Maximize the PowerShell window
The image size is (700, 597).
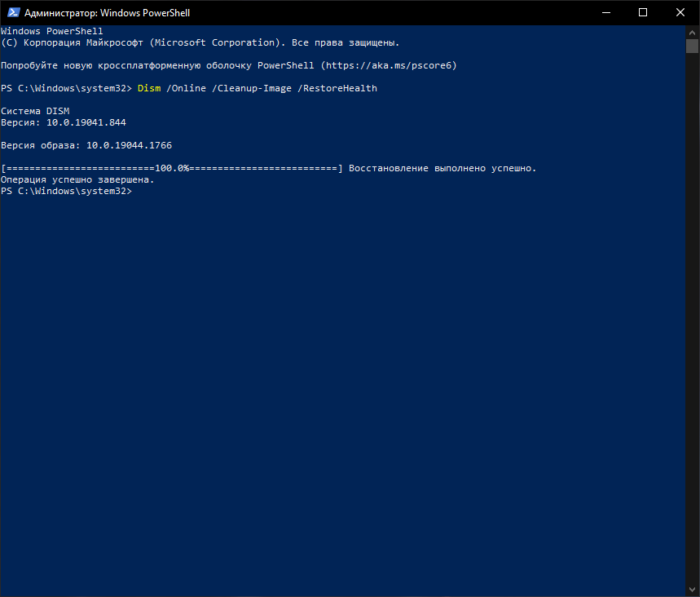pos(643,12)
